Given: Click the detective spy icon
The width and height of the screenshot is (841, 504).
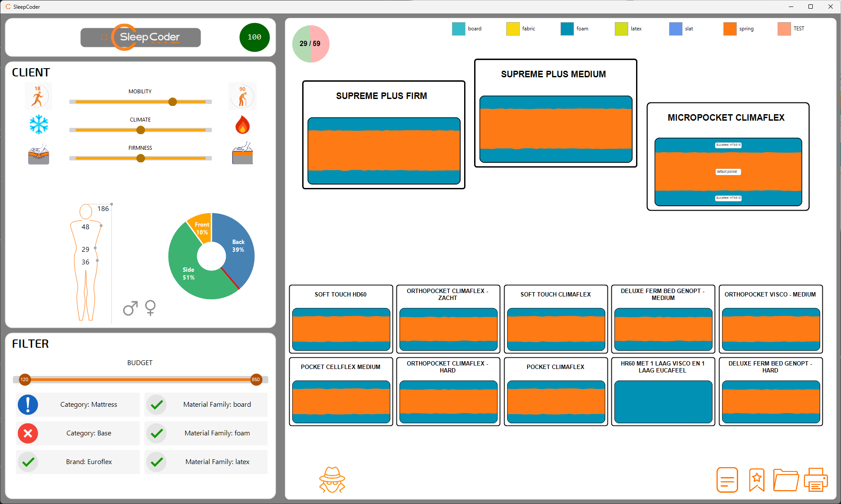Looking at the screenshot, I should pyautogui.click(x=332, y=480).
